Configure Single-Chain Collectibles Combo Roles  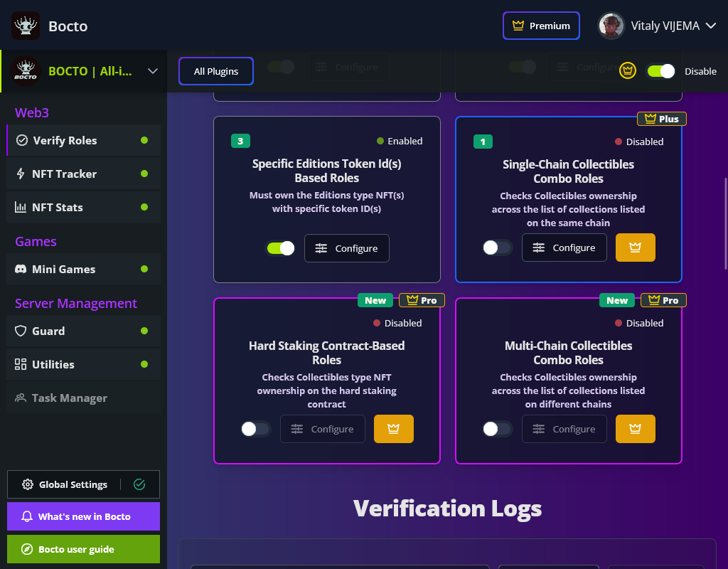[564, 248]
